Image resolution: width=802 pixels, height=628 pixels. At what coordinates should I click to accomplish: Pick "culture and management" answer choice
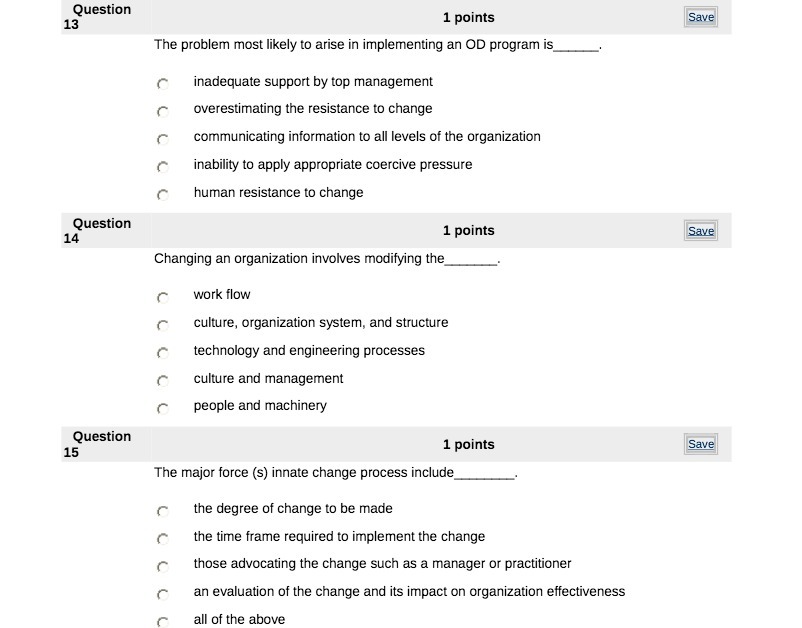coord(163,381)
